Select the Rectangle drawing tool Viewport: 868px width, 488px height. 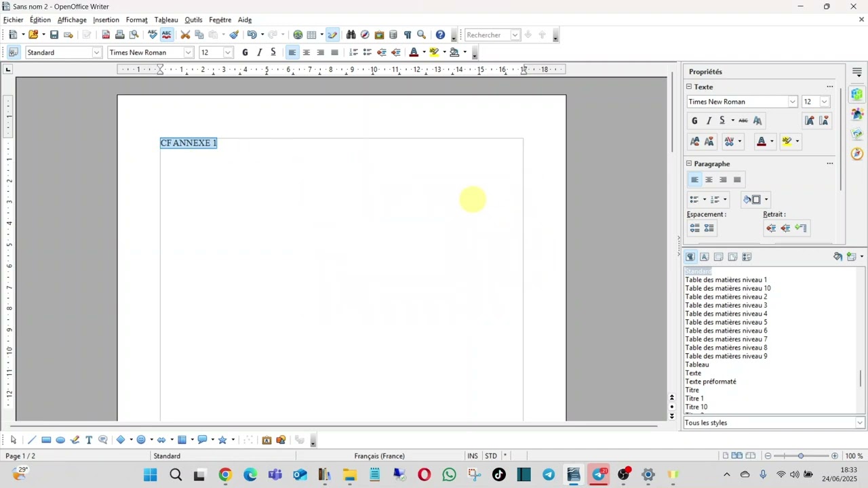coord(46,440)
